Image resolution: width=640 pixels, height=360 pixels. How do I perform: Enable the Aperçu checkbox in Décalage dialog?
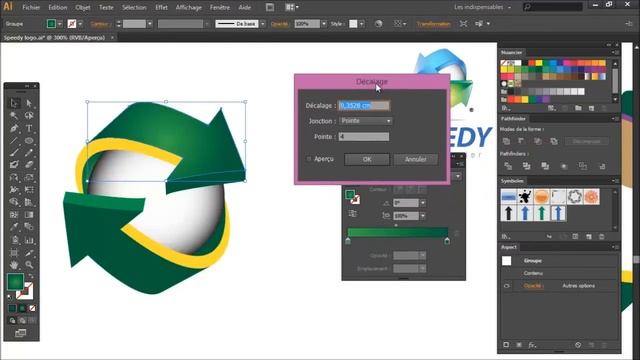pyautogui.click(x=309, y=159)
